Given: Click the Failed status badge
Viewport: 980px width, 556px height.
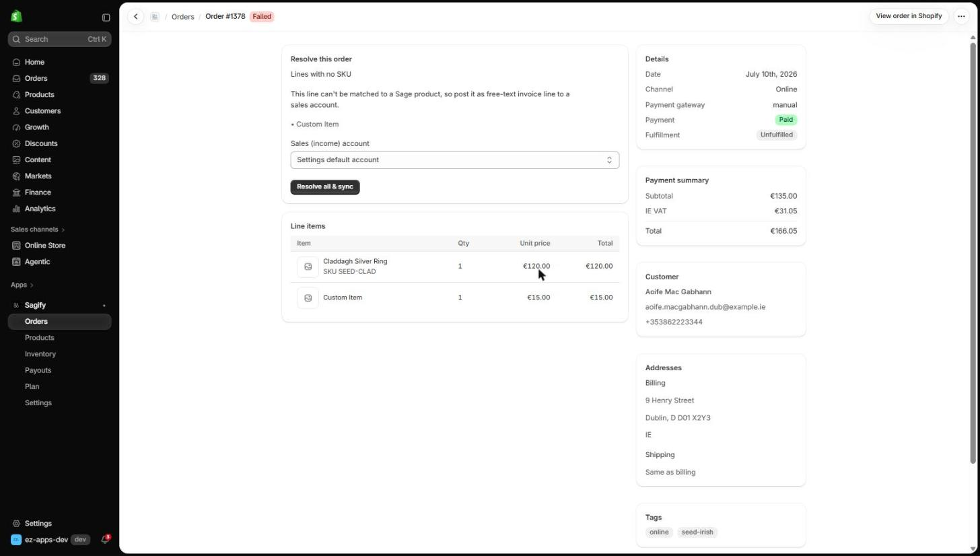Looking at the screenshot, I should (262, 17).
